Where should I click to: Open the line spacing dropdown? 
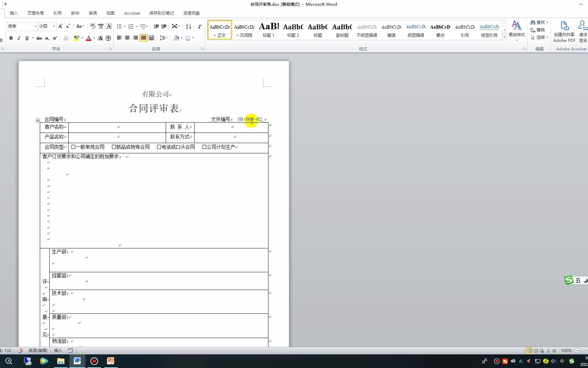coord(166,38)
